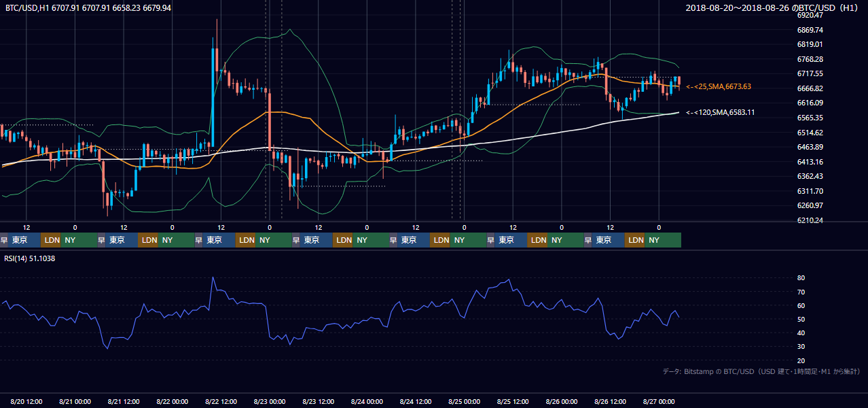Click the 8/20 12:00 time axis label
The image size is (868, 408).
coord(26,402)
